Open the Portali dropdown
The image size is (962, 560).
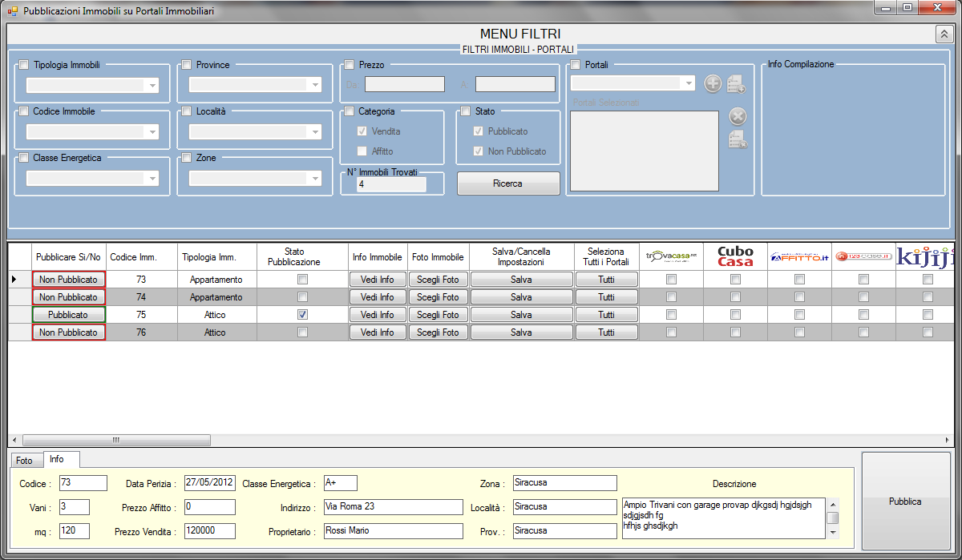(x=689, y=83)
